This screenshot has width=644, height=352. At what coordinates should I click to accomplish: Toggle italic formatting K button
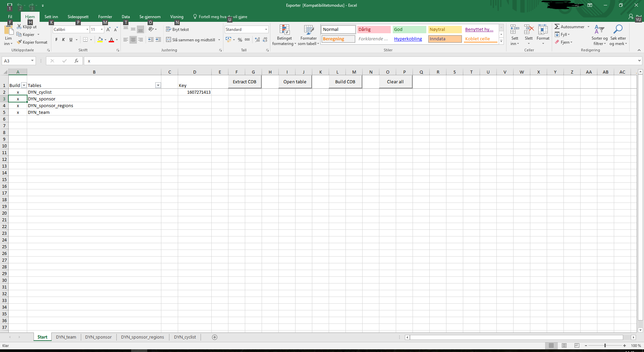(63, 40)
